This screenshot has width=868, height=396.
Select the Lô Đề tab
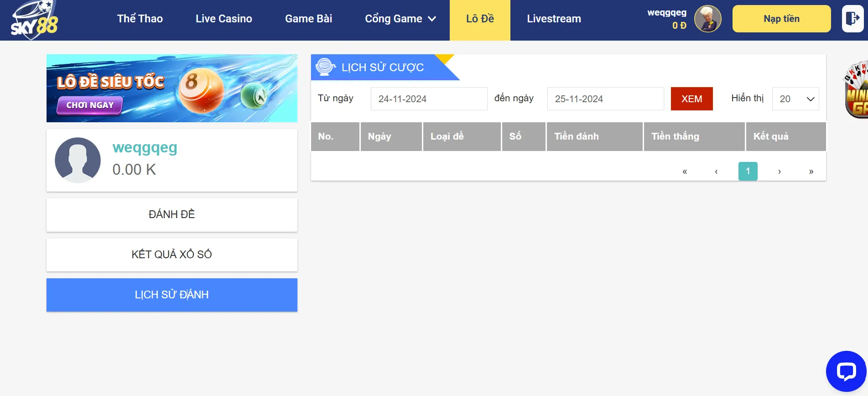480,20
